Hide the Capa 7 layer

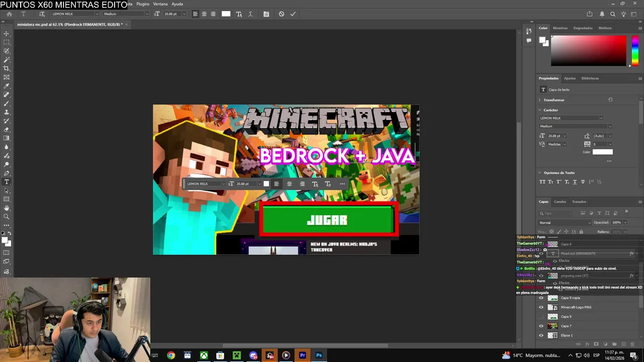click(541, 326)
